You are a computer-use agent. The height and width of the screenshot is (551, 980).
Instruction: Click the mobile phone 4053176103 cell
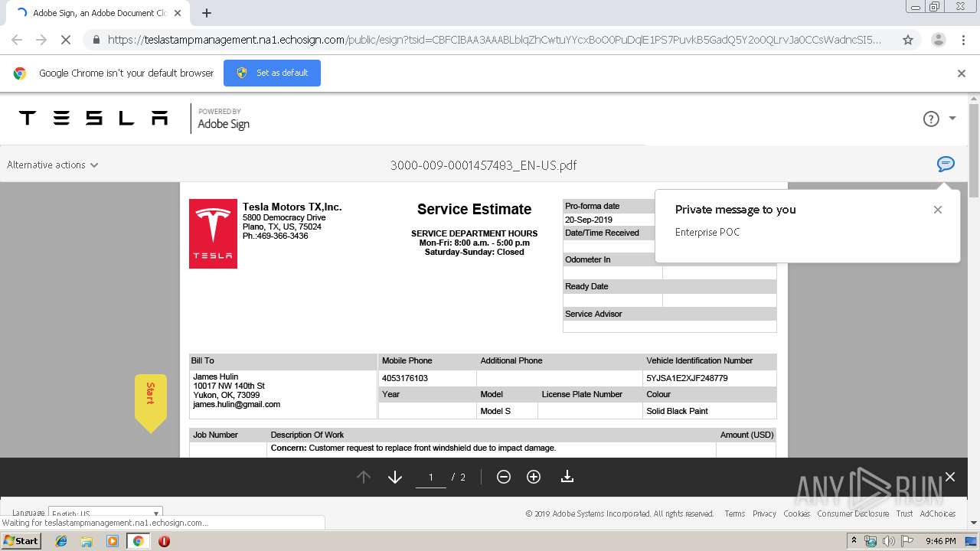pos(427,378)
